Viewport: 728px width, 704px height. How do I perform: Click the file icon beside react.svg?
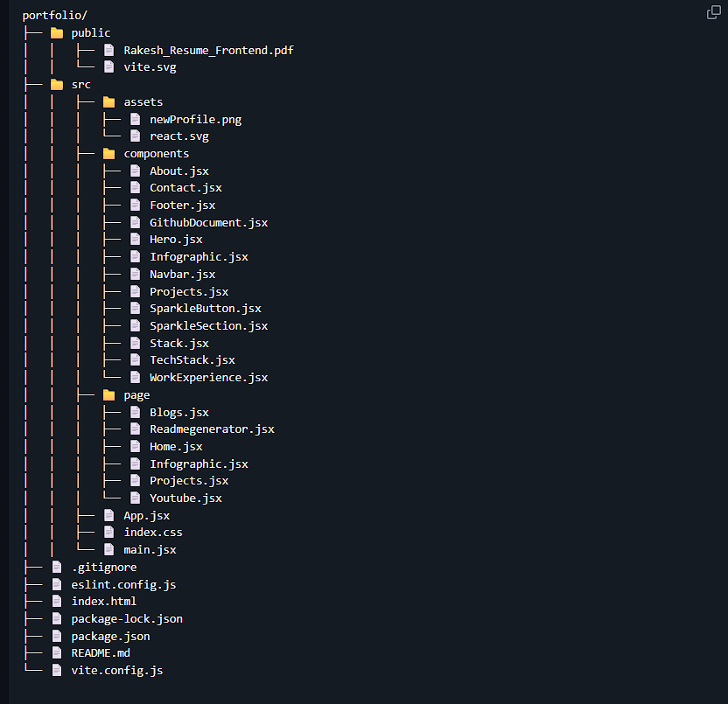tap(134, 136)
